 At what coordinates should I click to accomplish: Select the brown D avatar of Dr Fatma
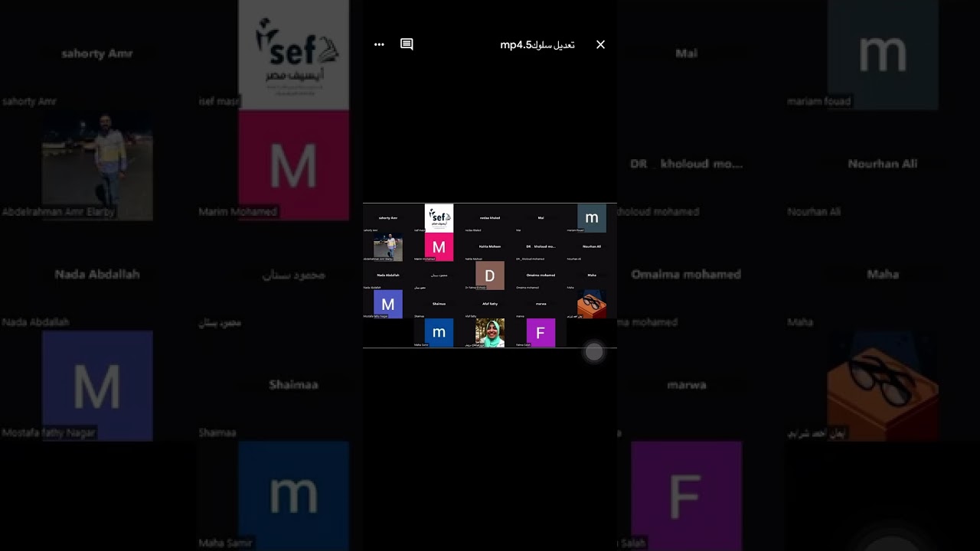pos(490,275)
